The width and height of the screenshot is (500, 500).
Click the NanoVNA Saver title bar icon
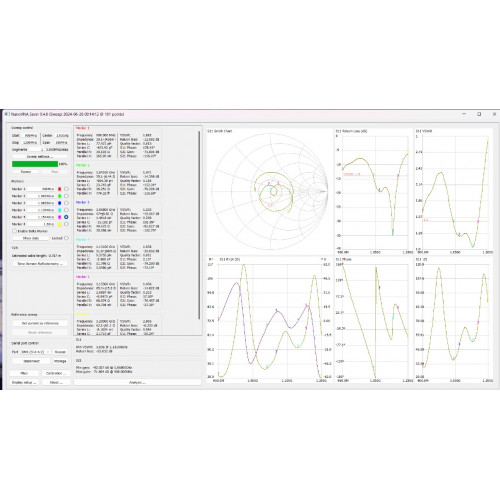tap(6, 114)
